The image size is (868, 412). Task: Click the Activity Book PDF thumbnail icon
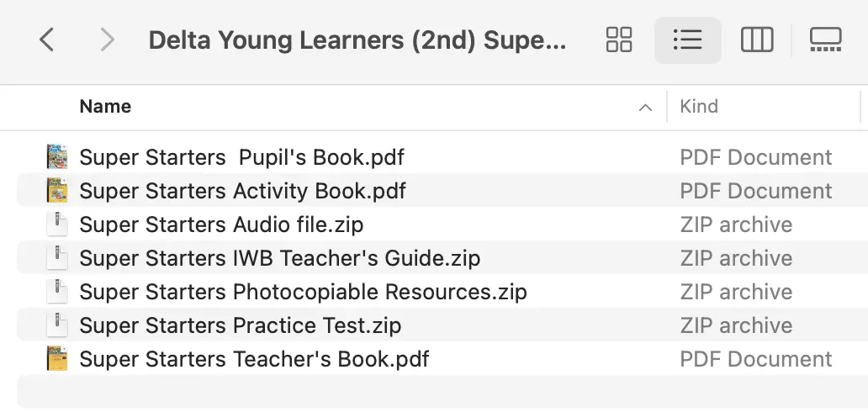[57, 191]
